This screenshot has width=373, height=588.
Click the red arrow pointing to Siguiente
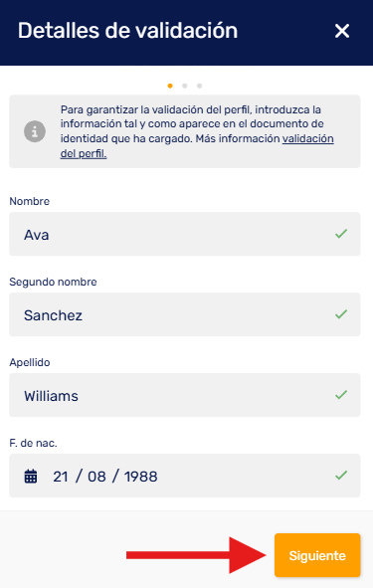click(196, 555)
